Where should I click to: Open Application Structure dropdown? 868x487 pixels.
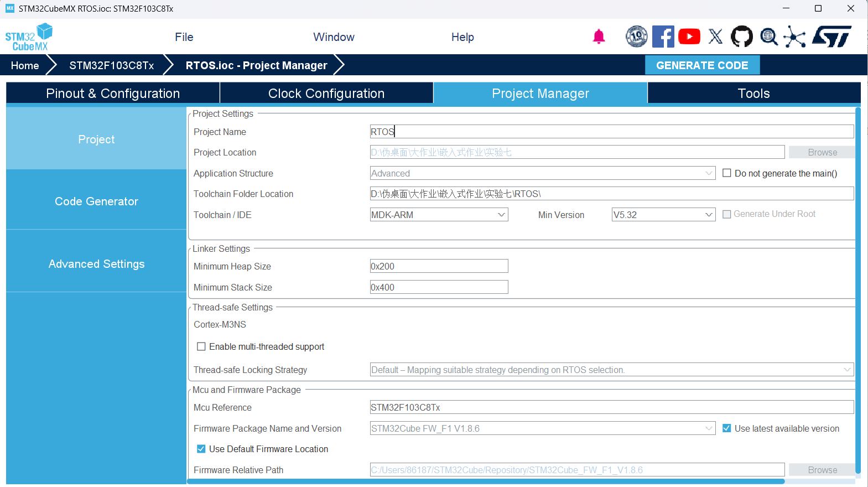pyautogui.click(x=543, y=173)
